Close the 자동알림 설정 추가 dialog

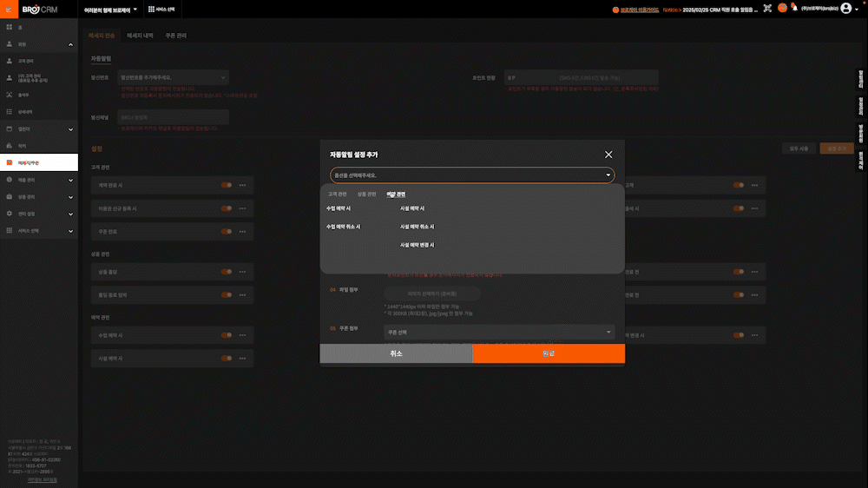click(608, 155)
